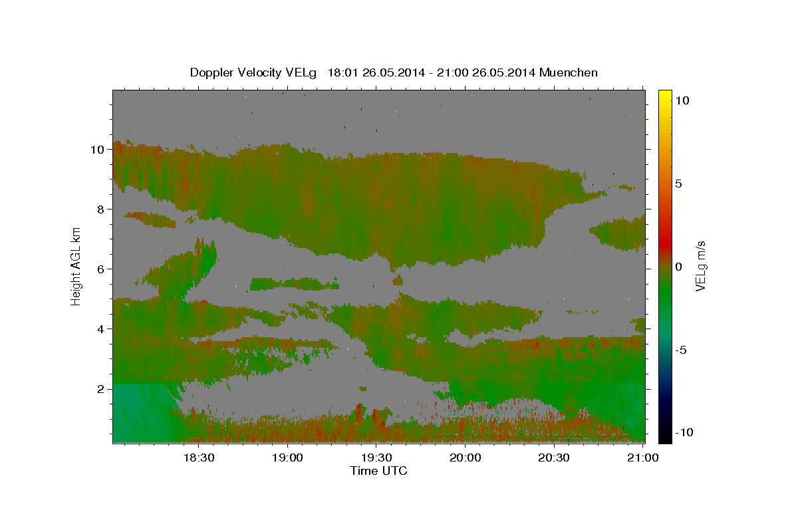The height and width of the screenshot is (532, 798).
Task: Pick the dark bottom of the colorbar
Action: [664, 432]
